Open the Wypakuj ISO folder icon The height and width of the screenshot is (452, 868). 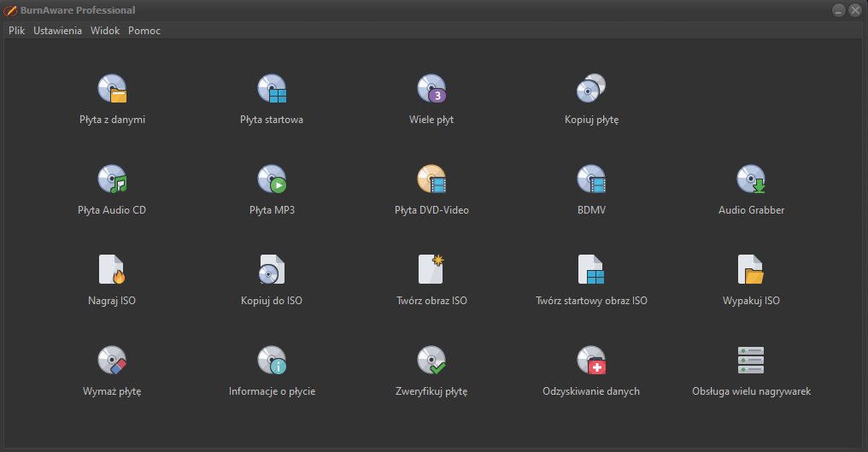751,269
